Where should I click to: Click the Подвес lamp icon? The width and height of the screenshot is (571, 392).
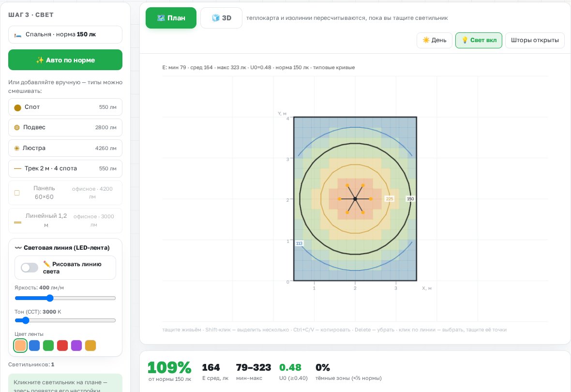click(17, 127)
